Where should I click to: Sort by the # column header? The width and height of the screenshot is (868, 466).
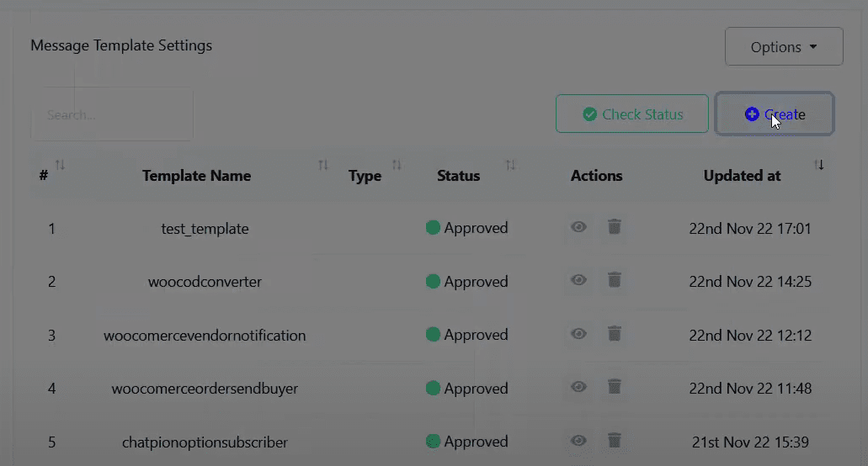click(43, 176)
